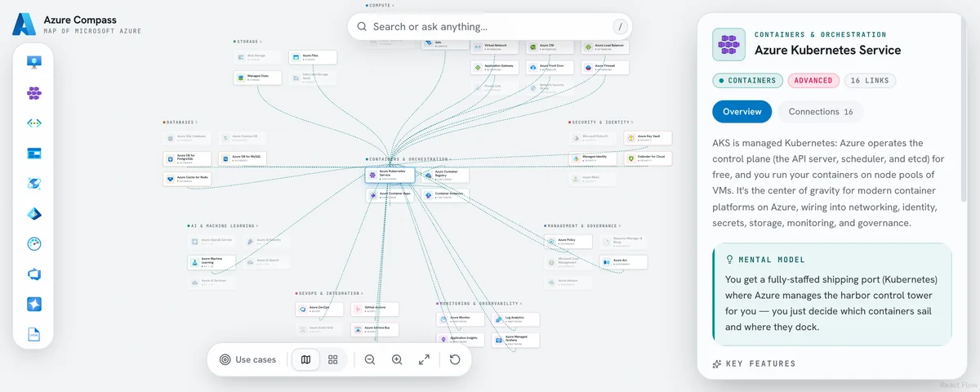Select the Log Analytics node
The width and height of the screenshot is (980, 392).
(x=515, y=319)
